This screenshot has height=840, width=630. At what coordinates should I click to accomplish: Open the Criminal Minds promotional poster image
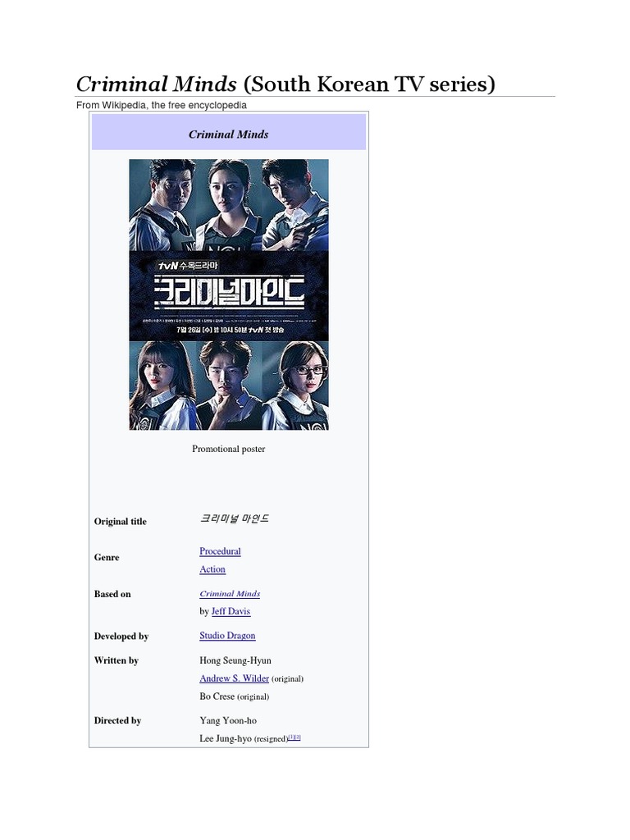[x=229, y=294]
